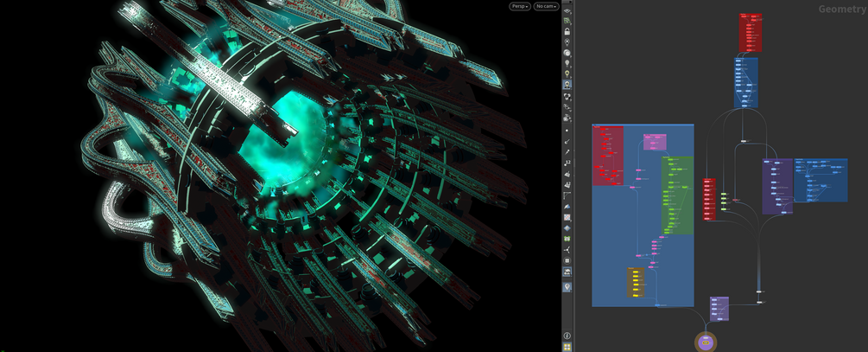
Task: Select the magenta network box
Action: pos(655,142)
